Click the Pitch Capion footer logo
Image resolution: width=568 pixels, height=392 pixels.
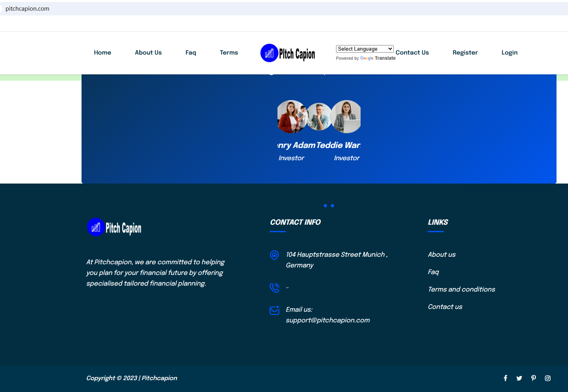(114, 227)
